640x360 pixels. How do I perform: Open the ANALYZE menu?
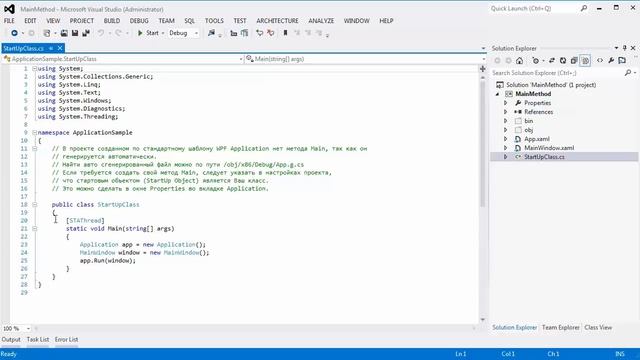(321, 21)
